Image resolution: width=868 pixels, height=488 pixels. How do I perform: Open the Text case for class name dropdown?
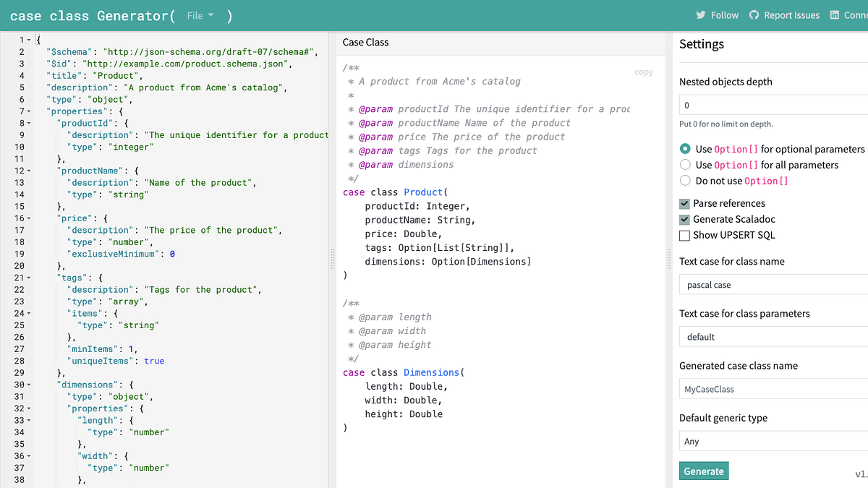(770, 284)
